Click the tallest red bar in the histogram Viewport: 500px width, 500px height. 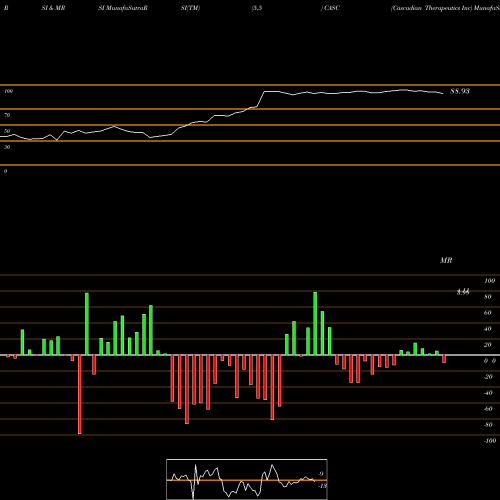[x=80, y=394]
